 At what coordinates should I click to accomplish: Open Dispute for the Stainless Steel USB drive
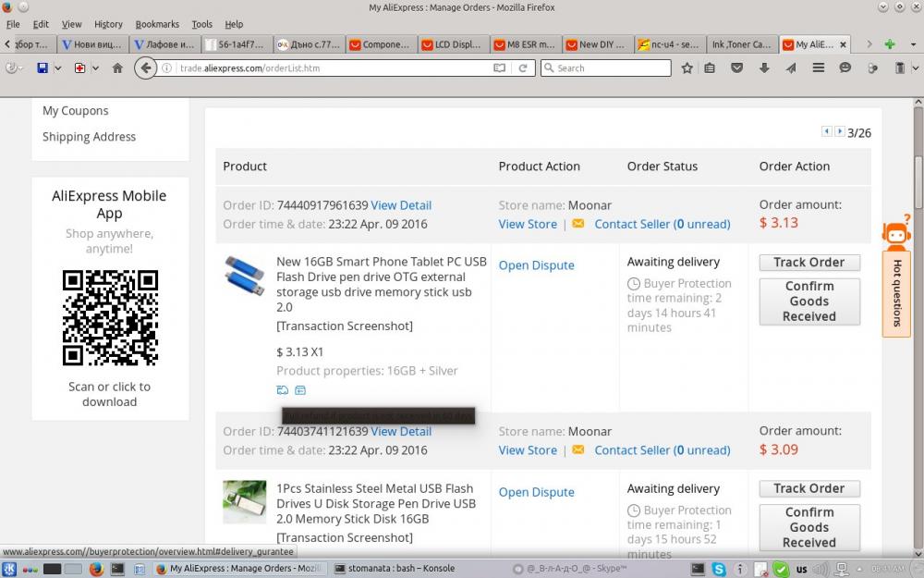[536, 492]
